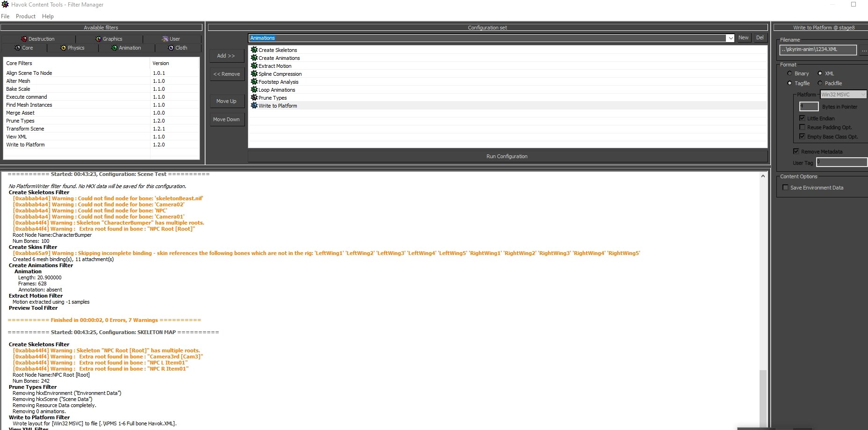Click the << Remove button

click(x=227, y=74)
